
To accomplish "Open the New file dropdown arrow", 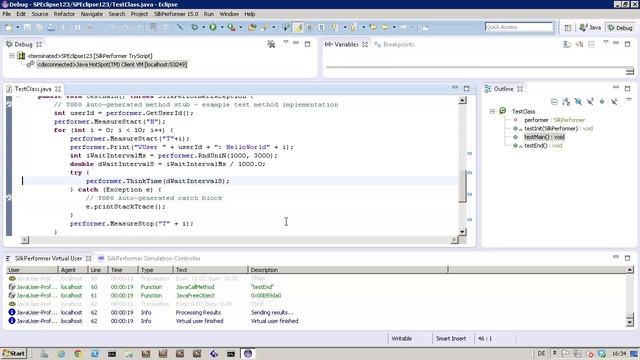I will point(18,27).
